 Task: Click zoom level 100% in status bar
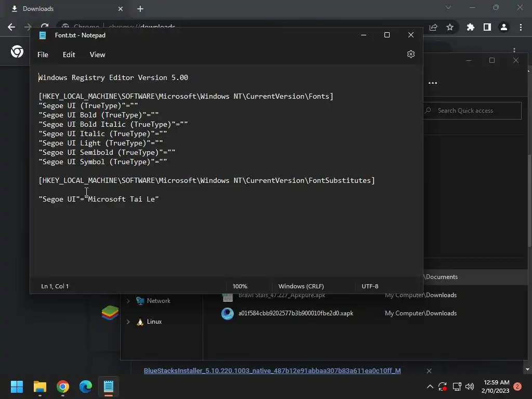(x=240, y=286)
